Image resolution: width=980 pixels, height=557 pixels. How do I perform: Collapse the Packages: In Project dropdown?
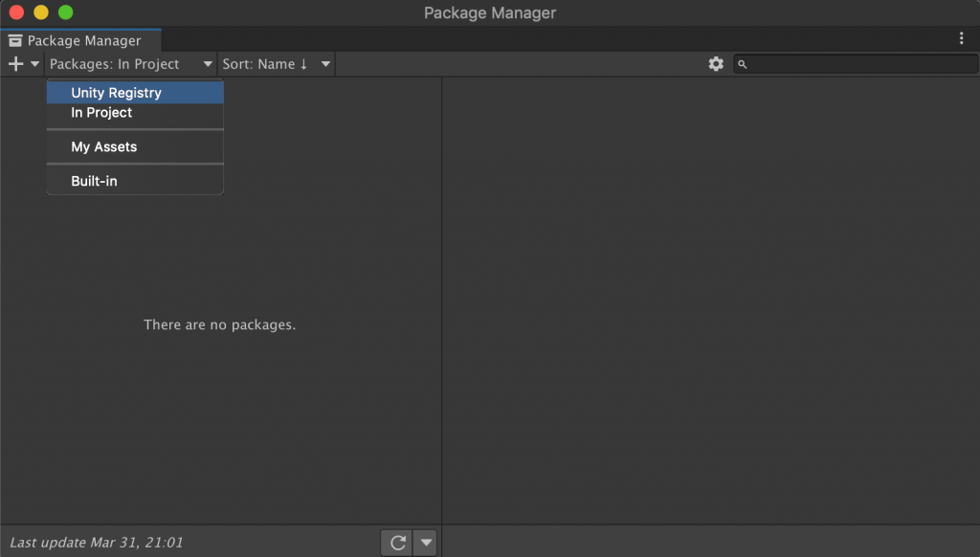point(131,64)
